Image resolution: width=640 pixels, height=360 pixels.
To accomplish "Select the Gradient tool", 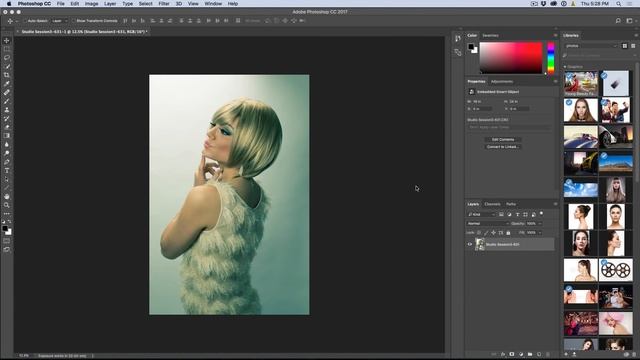I will [7, 136].
